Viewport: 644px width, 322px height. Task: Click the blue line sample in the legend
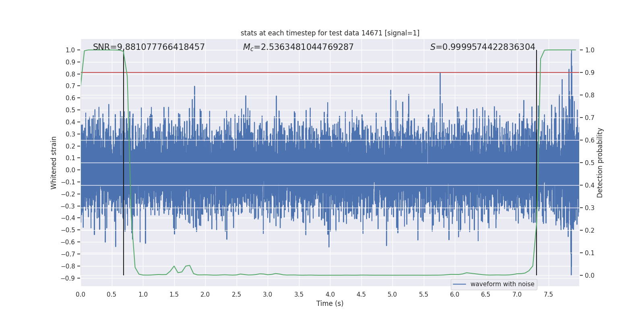coord(459,284)
